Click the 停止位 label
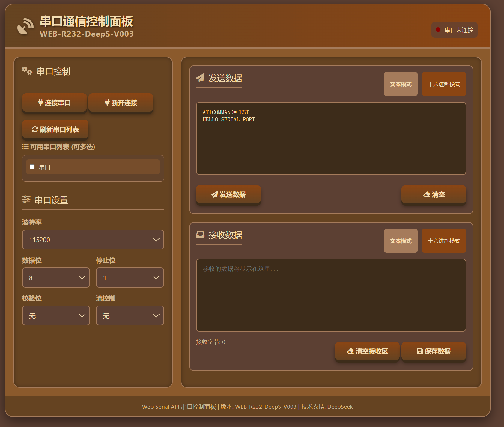The image size is (504, 427). (106, 260)
